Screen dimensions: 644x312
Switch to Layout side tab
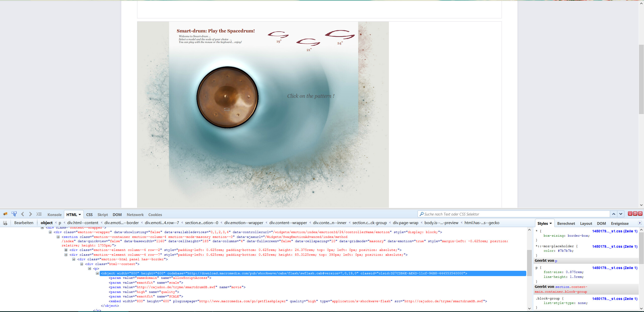tap(586, 224)
